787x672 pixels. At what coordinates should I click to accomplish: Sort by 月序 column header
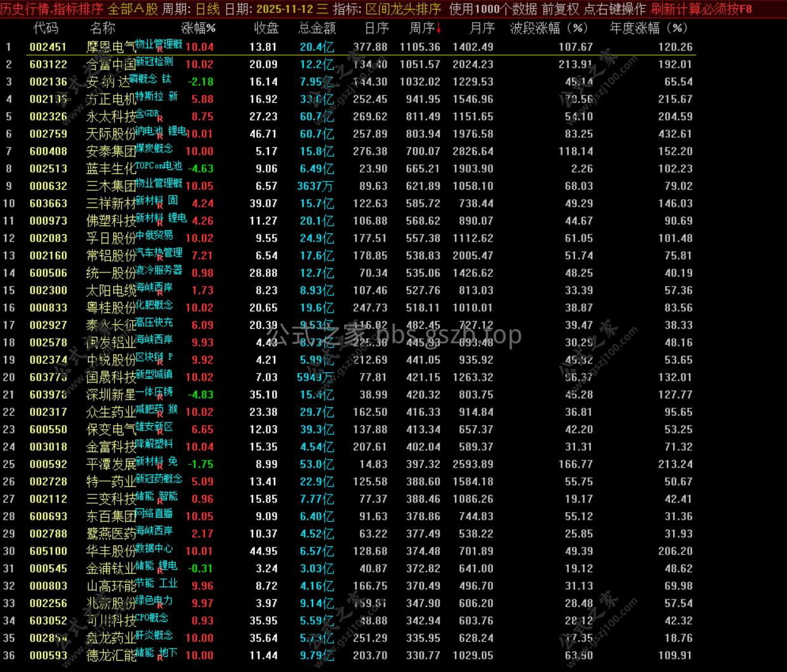click(482, 28)
